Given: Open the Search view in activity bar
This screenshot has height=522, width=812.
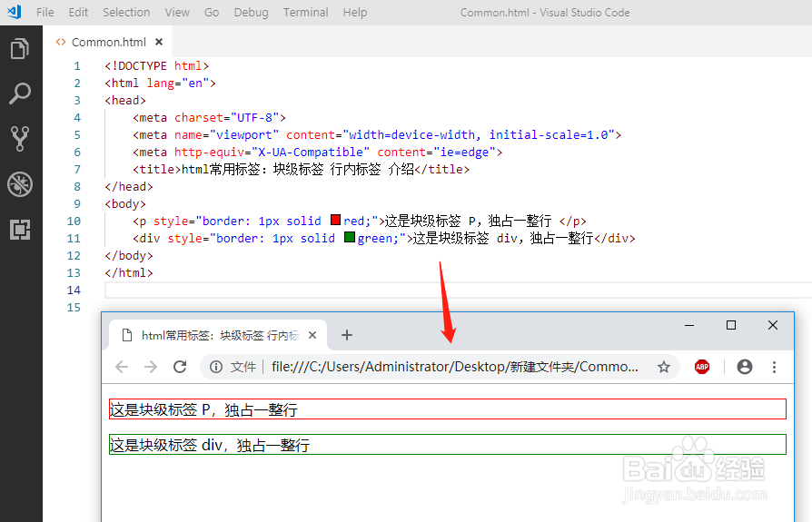Looking at the screenshot, I should 20,94.
